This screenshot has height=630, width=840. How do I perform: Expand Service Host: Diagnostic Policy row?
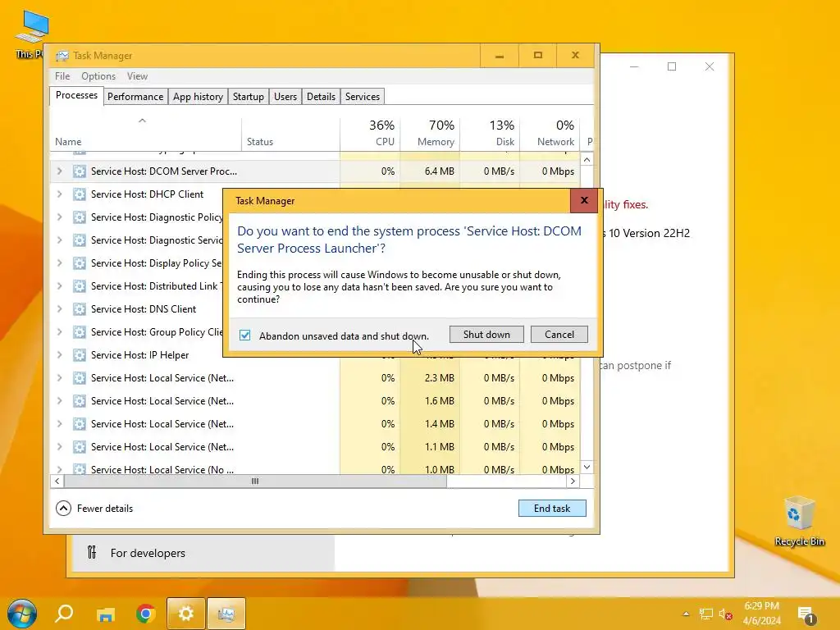(x=59, y=217)
